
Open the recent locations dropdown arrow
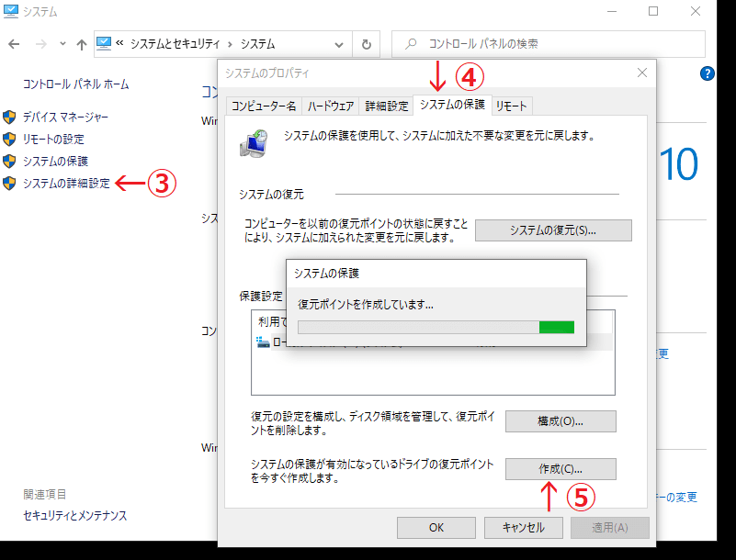62,44
